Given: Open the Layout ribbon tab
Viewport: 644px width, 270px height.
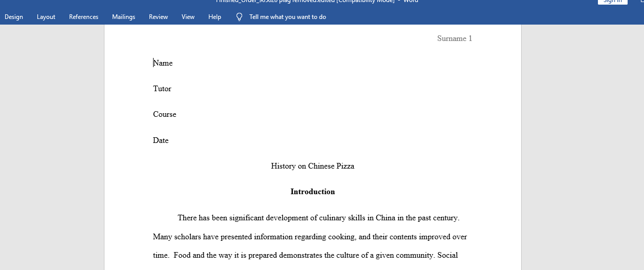Looking at the screenshot, I should pos(46,17).
